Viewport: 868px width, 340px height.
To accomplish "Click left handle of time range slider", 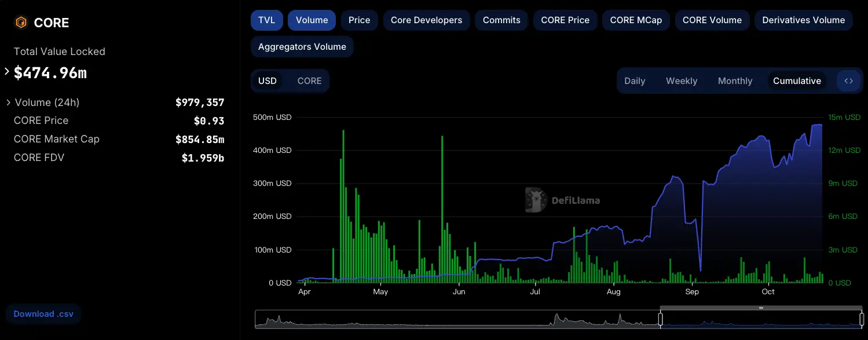I will (x=660, y=319).
